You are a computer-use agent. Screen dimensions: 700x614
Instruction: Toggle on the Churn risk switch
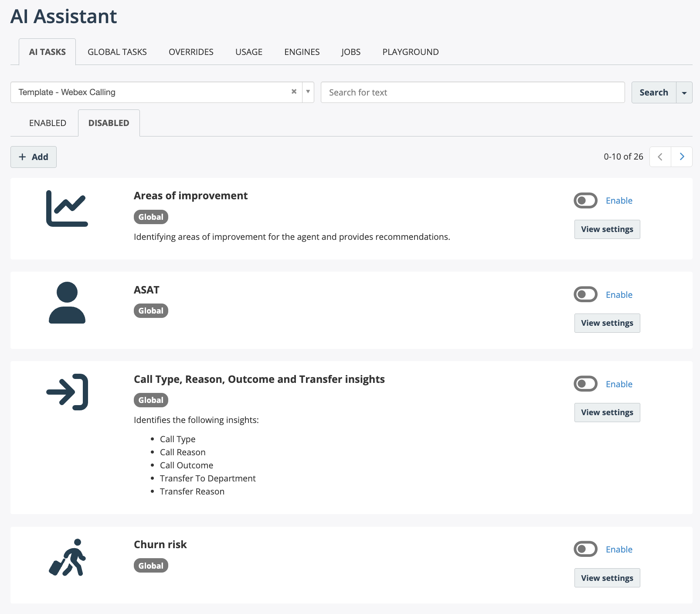click(585, 549)
